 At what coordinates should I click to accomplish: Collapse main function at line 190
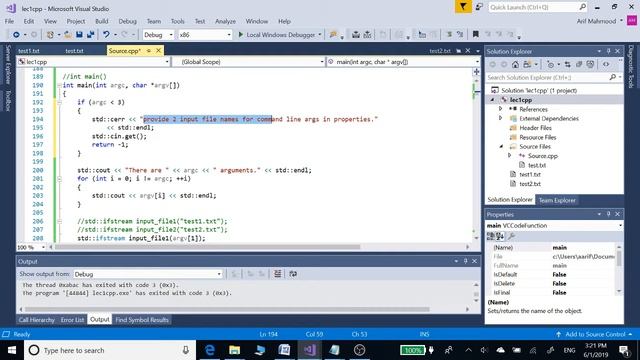tap(60, 85)
